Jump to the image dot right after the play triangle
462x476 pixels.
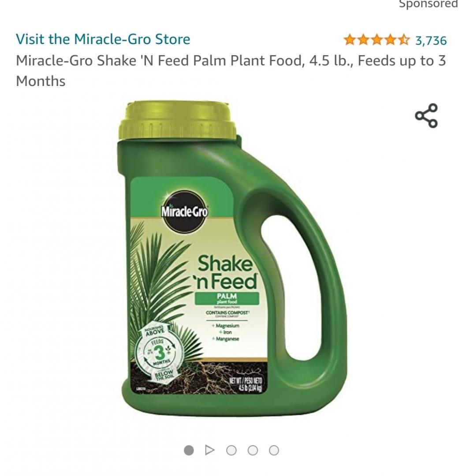click(x=231, y=450)
